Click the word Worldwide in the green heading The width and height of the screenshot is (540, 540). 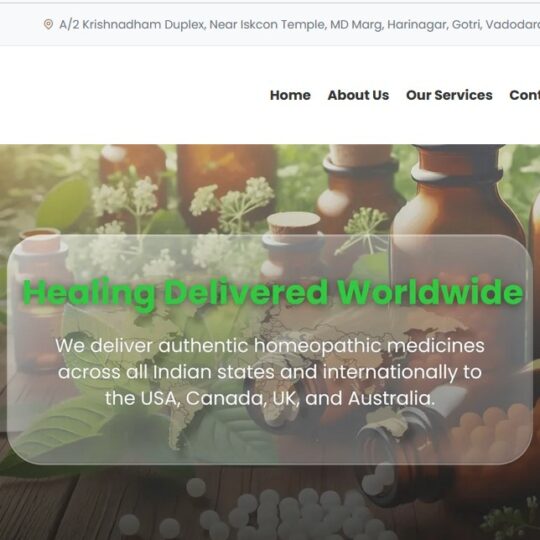click(x=430, y=291)
